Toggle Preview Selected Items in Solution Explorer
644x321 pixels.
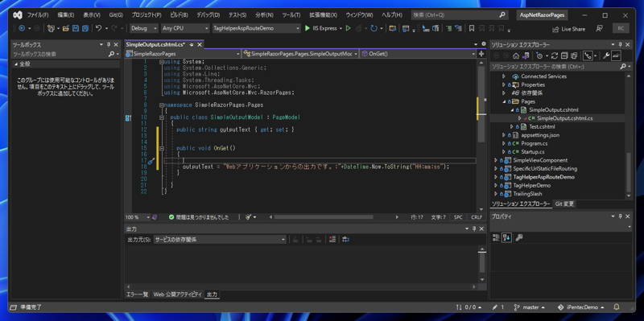(616, 56)
